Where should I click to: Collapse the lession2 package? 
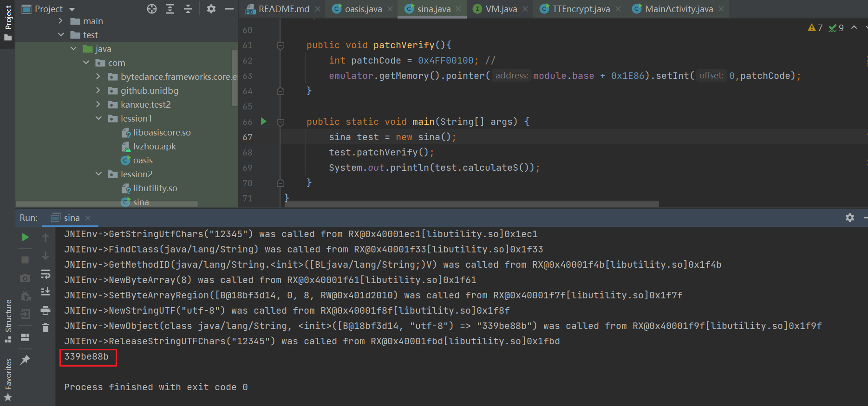pos(98,174)
